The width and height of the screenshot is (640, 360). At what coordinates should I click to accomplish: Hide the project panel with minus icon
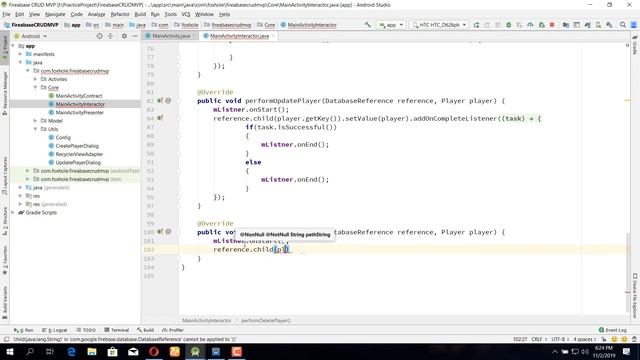pos(135,36)
